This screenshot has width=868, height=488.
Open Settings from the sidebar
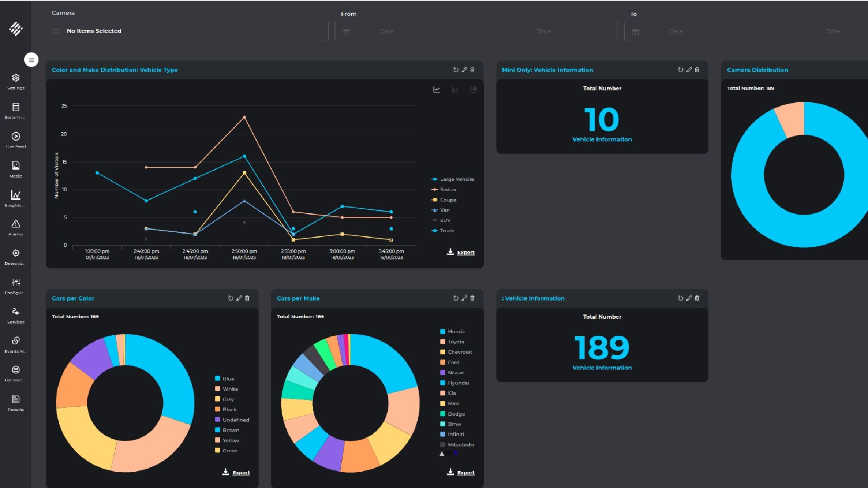[16, 82]
